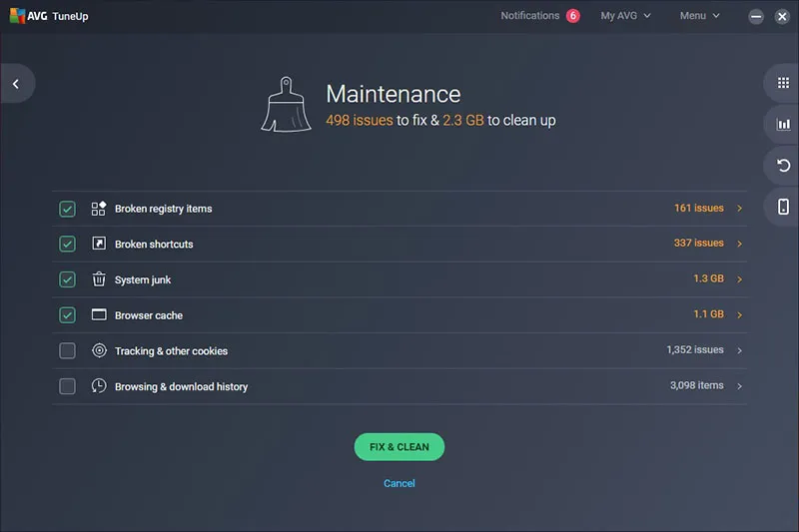Screen dimensions: 799x532
Task: Click the Tracking cookies target icon
Action: click(x=99, y=350)
